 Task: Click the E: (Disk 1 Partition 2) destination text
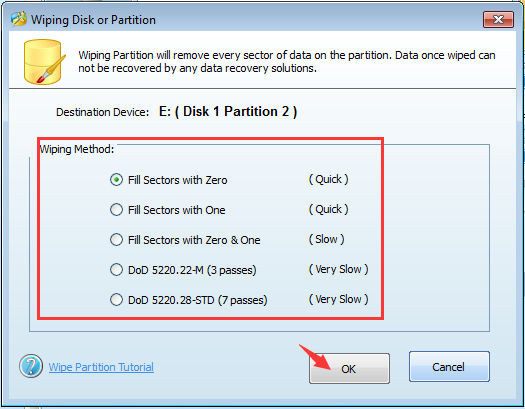(x=228, y=111)
